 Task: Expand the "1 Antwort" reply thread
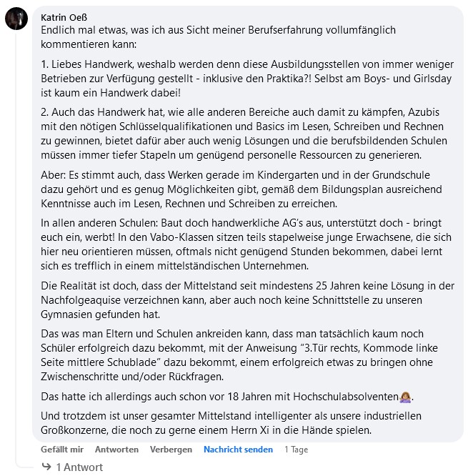click(79, 467)
